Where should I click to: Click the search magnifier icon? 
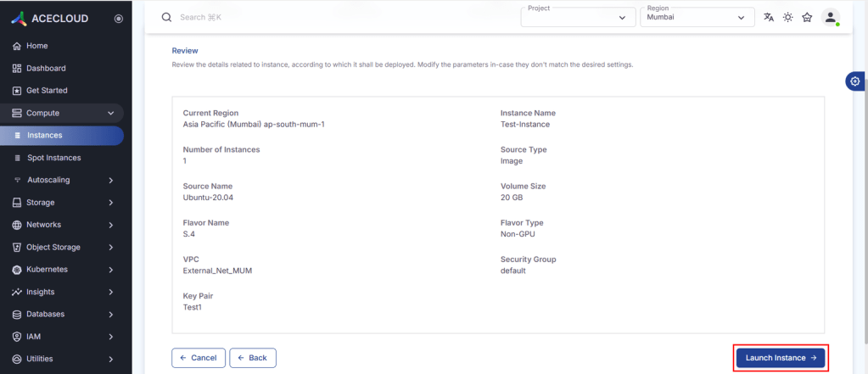pos(166,17)
